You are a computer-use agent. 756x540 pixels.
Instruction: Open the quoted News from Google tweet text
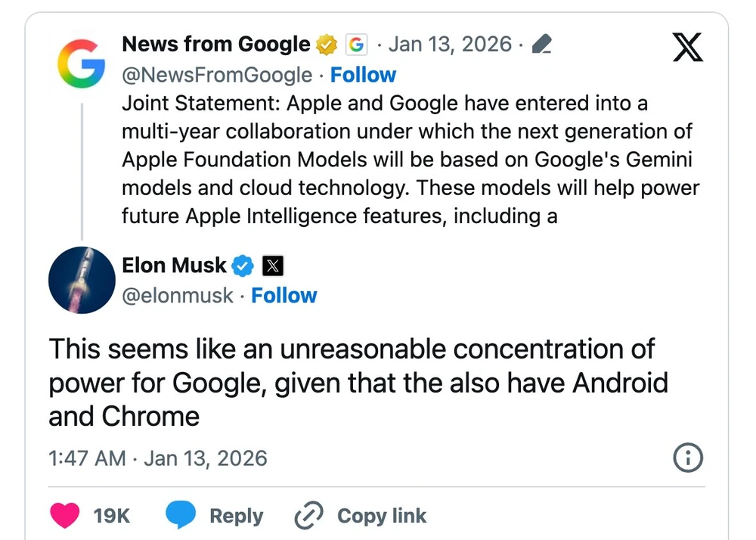tap(408, 159)
